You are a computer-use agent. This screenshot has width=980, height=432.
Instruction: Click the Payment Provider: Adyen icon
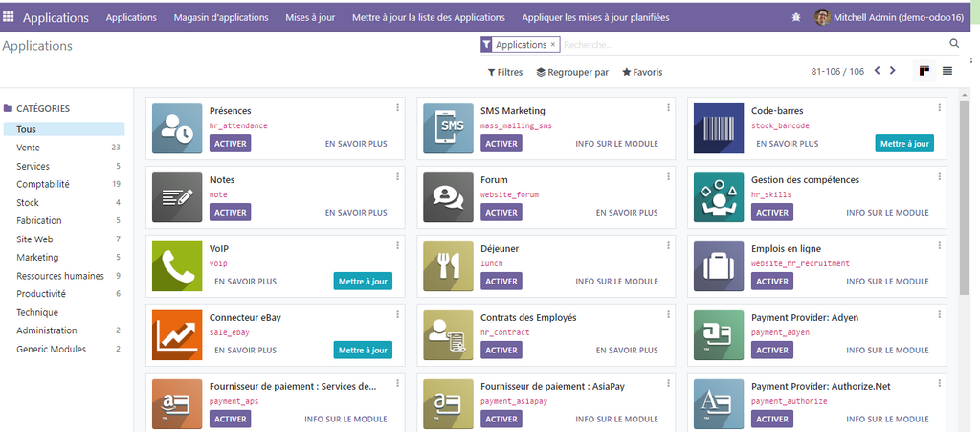click(x=719, y=335)
